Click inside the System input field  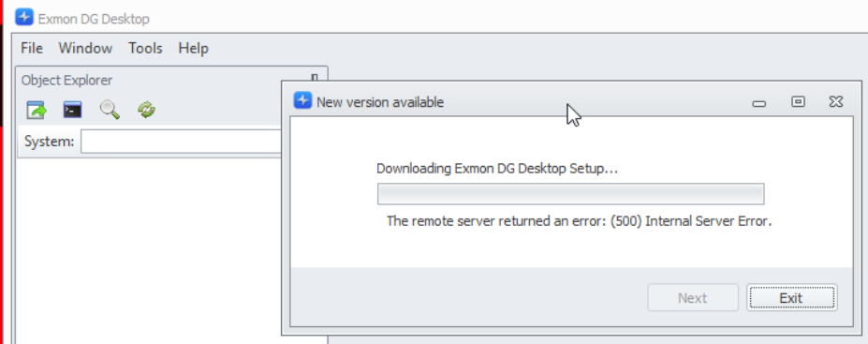182,142
